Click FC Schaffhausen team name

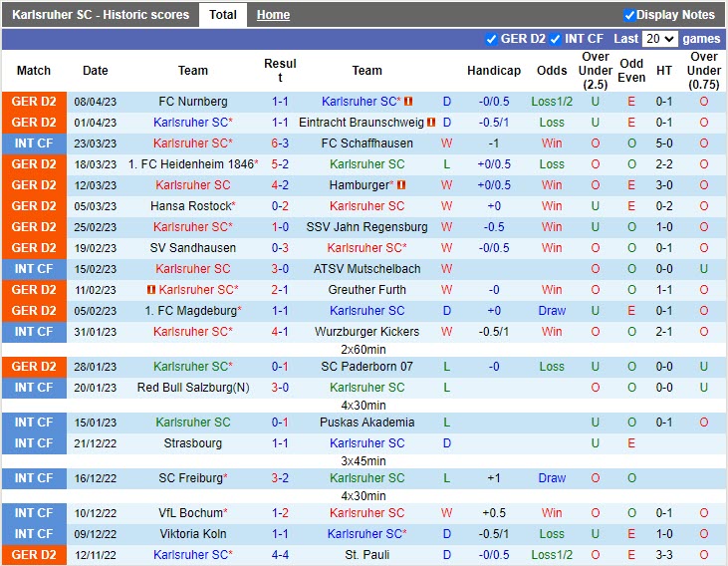coord(366,143)
